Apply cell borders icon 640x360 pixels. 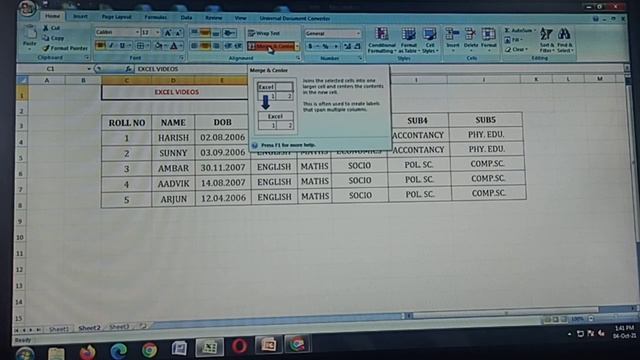140,45
